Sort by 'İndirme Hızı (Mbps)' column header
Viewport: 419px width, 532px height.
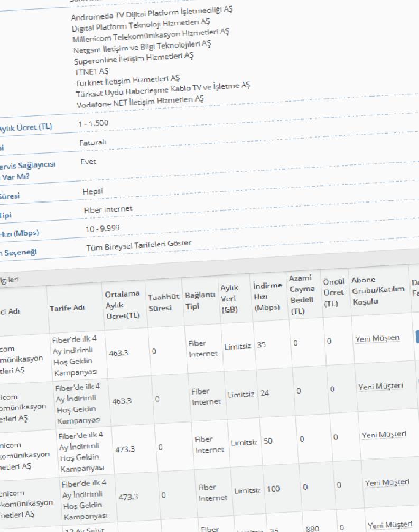[x=267, y=297]
